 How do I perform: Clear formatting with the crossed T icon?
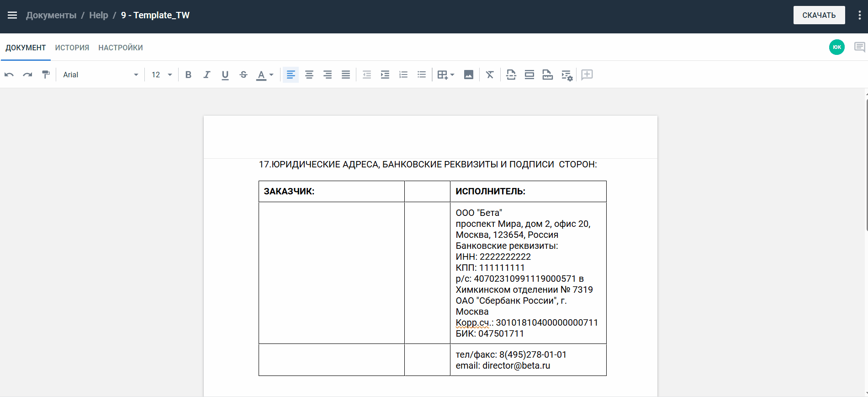[x=490, y=75]
